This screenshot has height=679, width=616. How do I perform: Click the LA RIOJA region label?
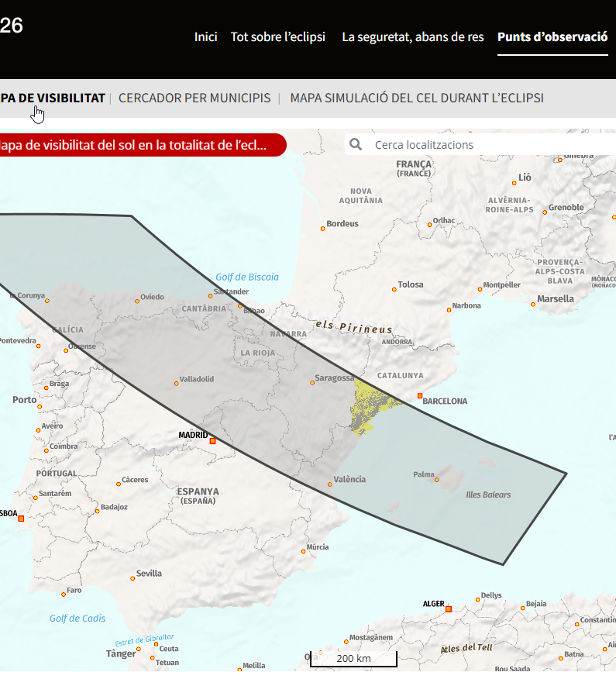[257, 353]
